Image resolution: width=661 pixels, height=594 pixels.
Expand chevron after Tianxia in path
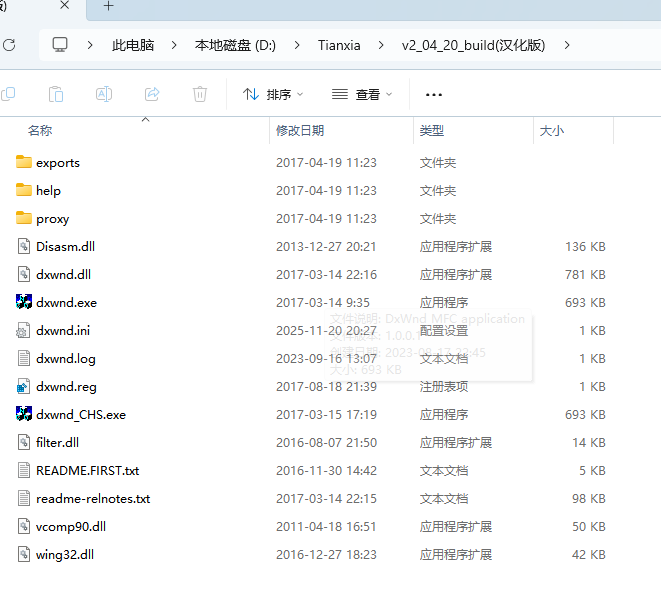tap(381, 45)
